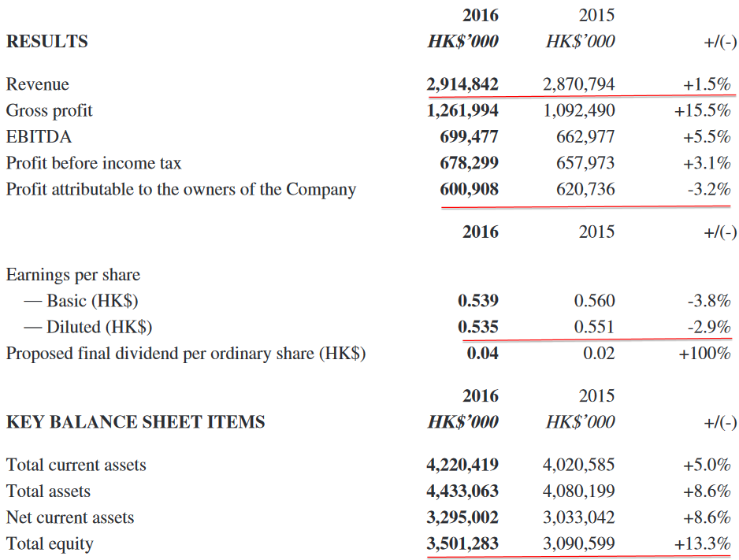Select the 2015 diluted EPS value 0.551
The width and height of the screenshot is (739, 560).
point(594,327)
